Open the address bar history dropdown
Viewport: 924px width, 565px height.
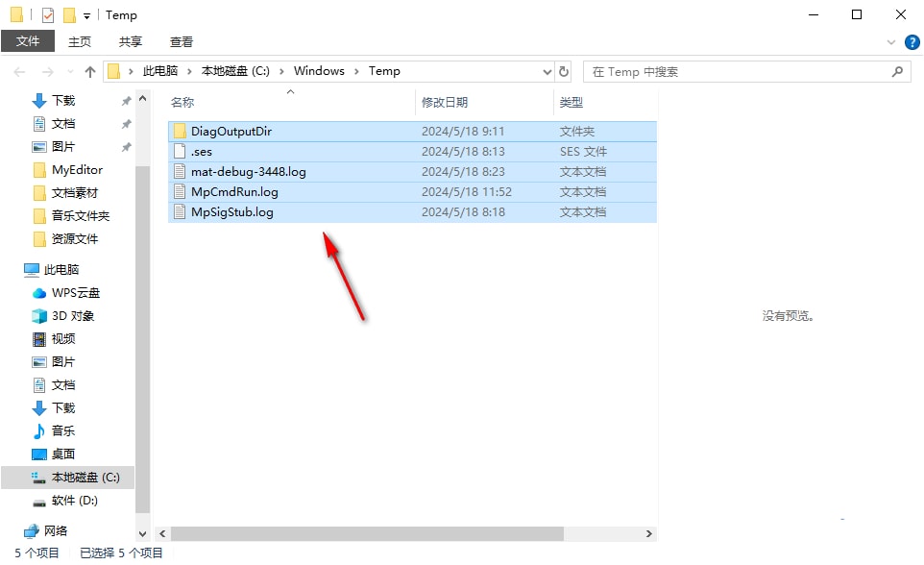pos(547,70)
